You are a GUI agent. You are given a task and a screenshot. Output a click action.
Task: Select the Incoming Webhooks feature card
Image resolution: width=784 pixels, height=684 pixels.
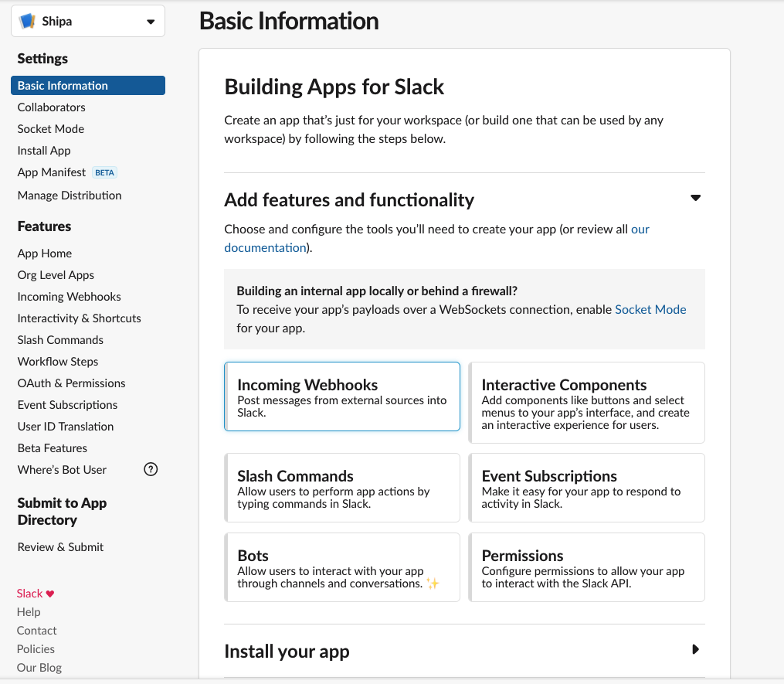342,396
